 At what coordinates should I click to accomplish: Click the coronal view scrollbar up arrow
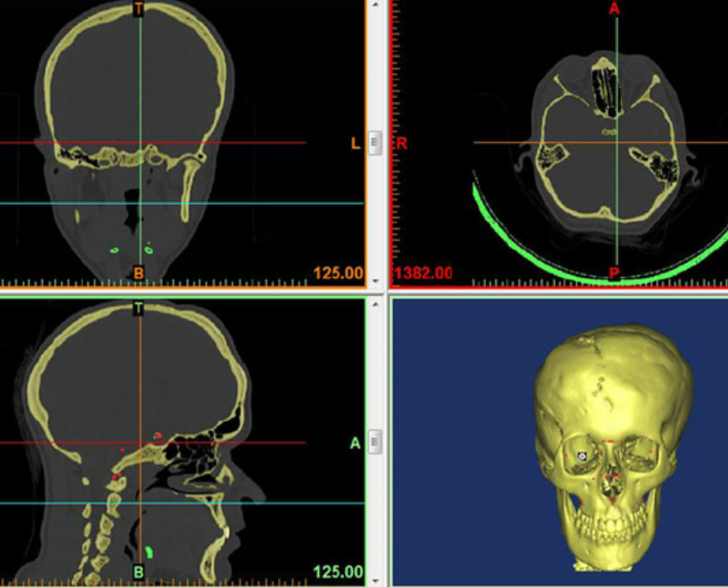click(x=376, y=5)
